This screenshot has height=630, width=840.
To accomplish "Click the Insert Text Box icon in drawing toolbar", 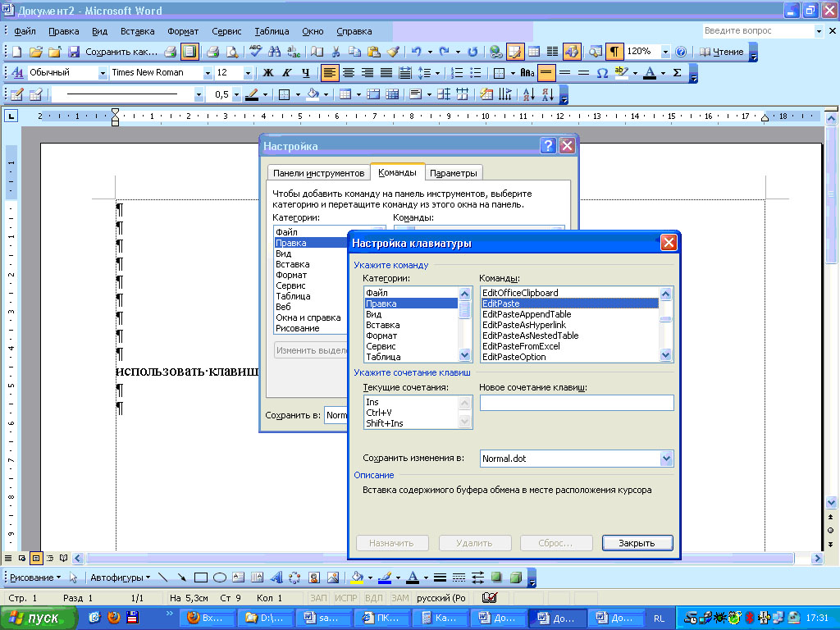I will point(238,577).
